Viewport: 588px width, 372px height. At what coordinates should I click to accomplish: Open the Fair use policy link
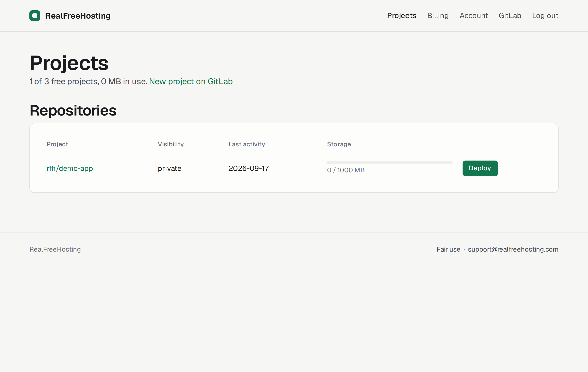point(448,249)
